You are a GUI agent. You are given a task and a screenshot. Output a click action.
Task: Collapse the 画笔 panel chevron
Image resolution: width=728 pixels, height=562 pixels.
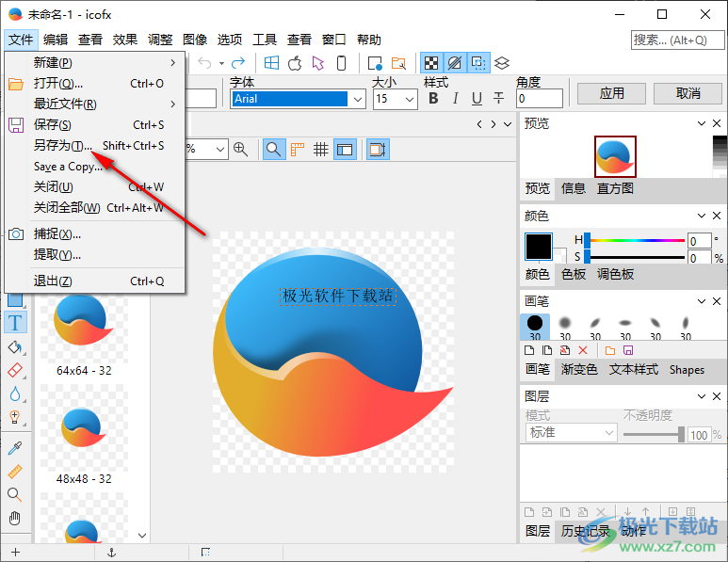coord(702,301)
